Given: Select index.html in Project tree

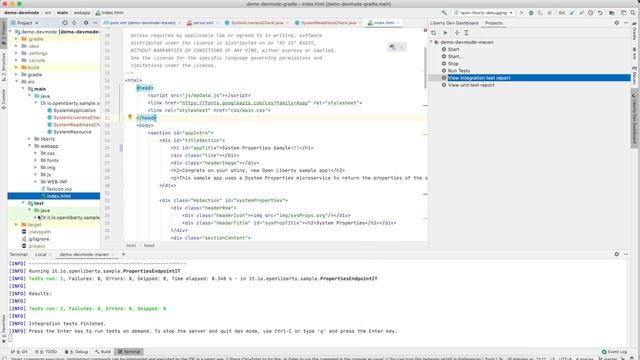Looking at the screenshot, I should coord(54,196).
